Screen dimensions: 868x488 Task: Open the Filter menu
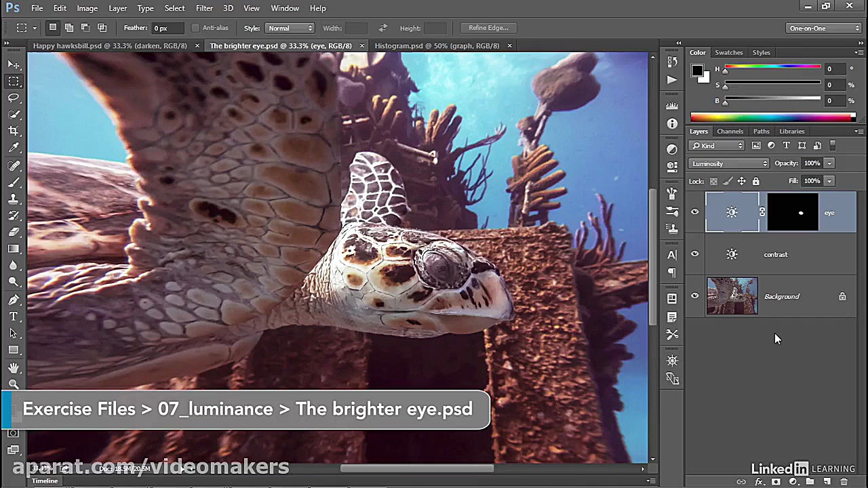pyautogui.click(x=204, y=8)
